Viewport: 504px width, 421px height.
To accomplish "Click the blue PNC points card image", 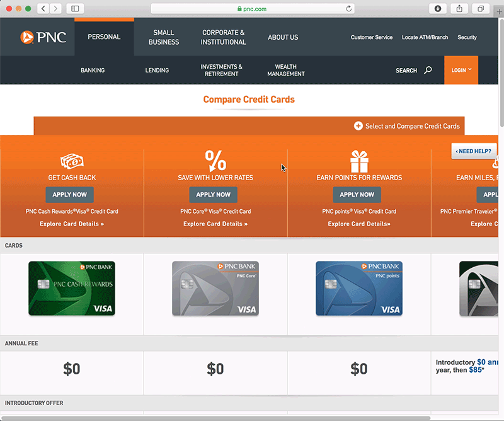I will tap(359, 288).
